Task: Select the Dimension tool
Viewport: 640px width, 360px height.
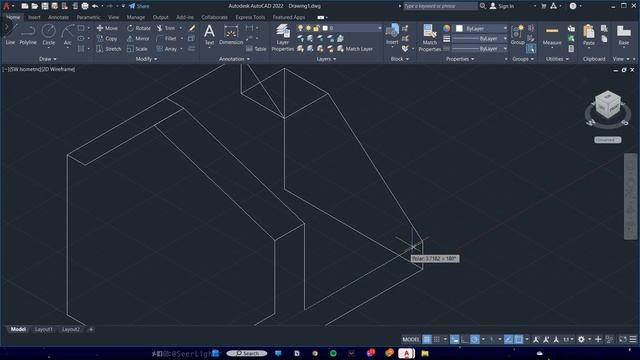Action: pos(231,34)
